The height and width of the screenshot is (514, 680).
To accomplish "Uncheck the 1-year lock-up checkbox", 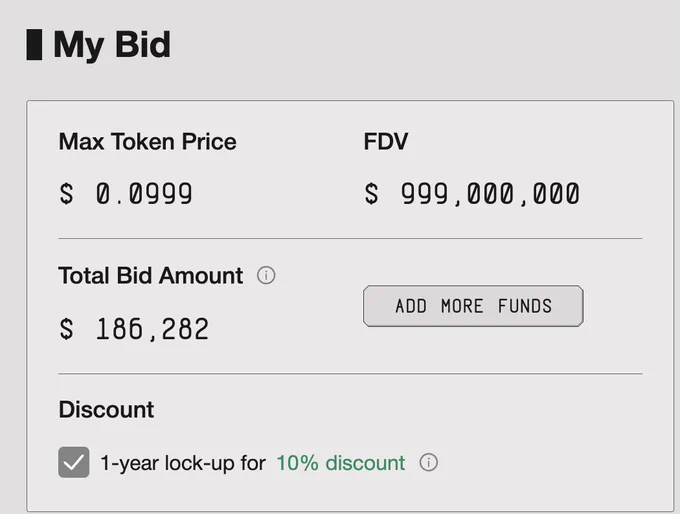I will tap(74, 462).
